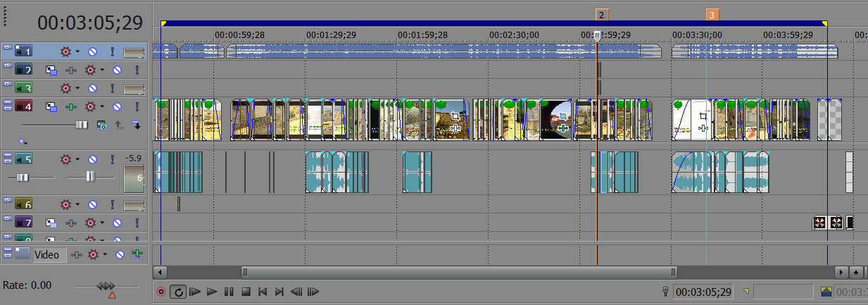Click timeline marker 3
The height and width of the screenshot is (305, 868).
[x=712, y=14]
